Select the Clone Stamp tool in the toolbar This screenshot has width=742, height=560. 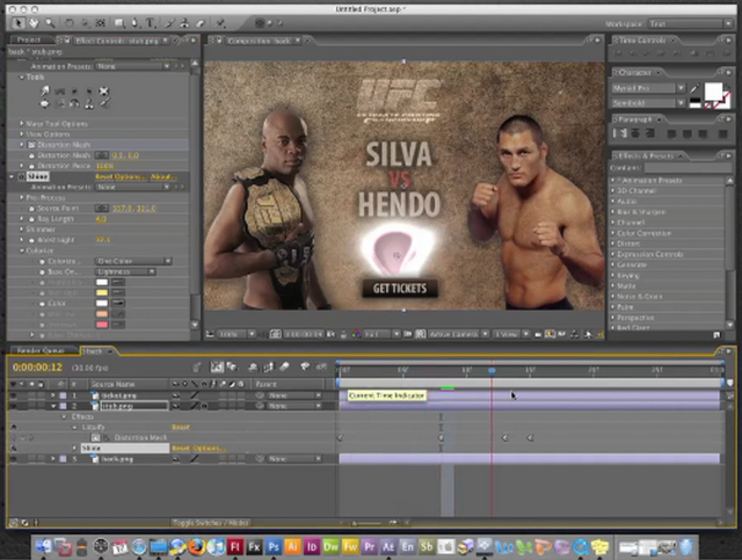click(x=184, y=23)
